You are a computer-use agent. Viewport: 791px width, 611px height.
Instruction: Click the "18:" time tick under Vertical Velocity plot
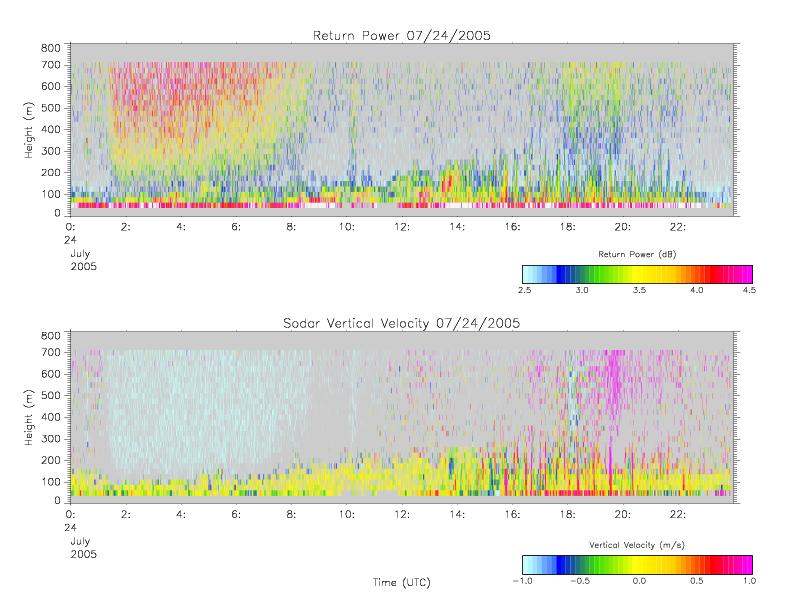click(568, 515)
